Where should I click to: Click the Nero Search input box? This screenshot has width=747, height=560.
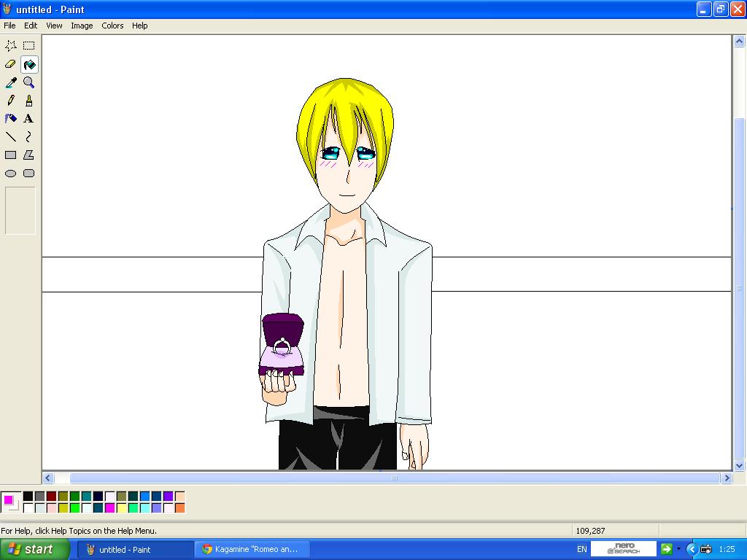(623, 549)
